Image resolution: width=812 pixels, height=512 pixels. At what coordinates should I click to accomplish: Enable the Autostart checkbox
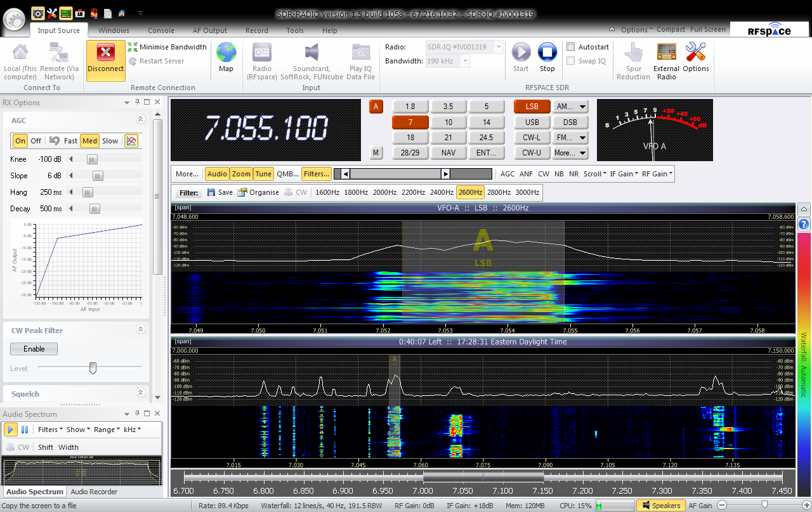[571, 47]
